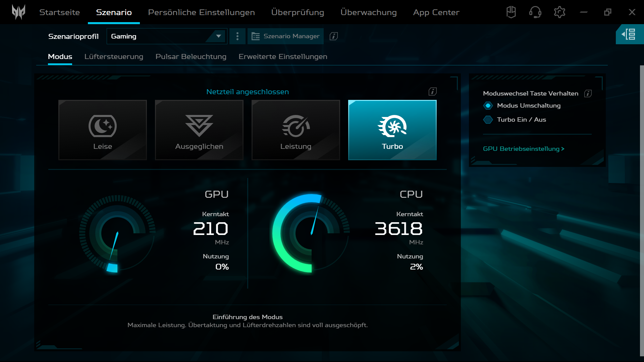Click info icon for Moduswechsel Taste Verhalten
This screenshot has height=362, width=644.
click(588, 94)
